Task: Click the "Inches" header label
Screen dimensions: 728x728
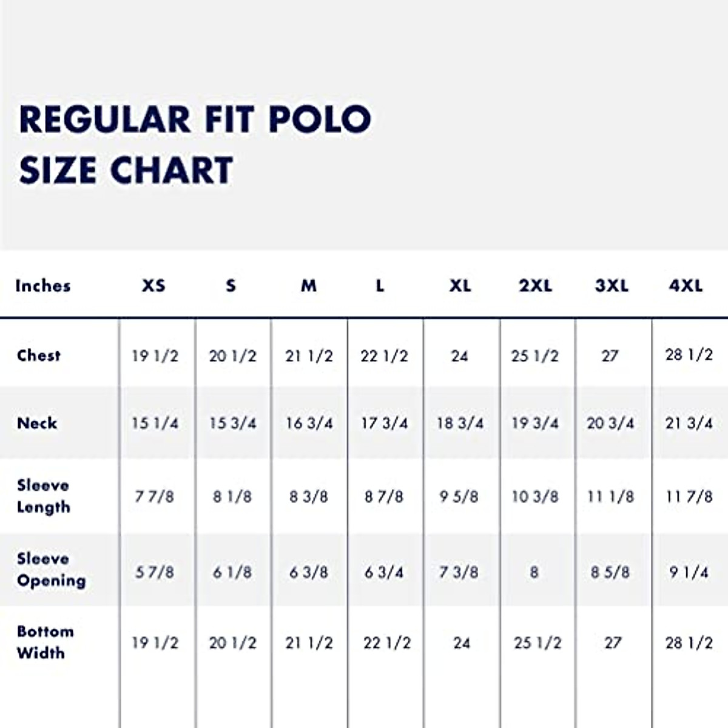Action: coord(43,286)
